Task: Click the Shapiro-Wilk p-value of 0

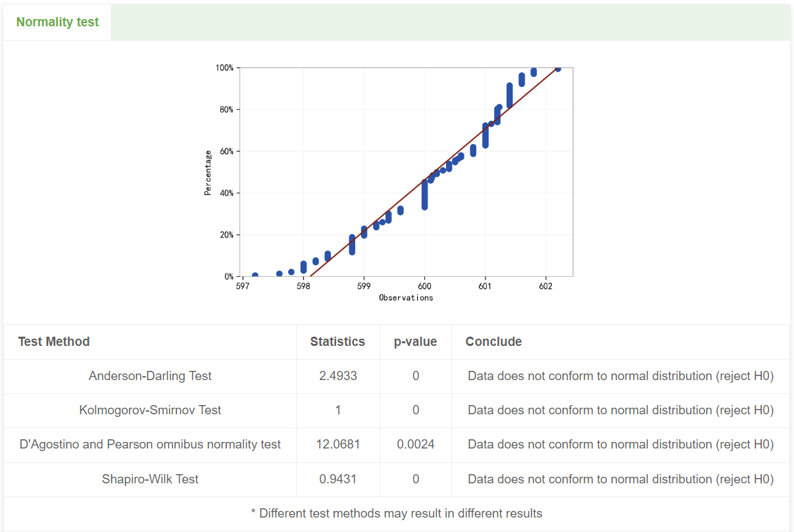Action: (415, 479)
